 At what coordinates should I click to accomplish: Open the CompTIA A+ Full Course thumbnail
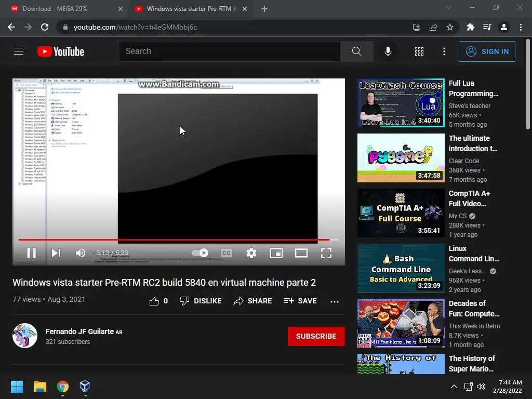click(x=401, y=212)
